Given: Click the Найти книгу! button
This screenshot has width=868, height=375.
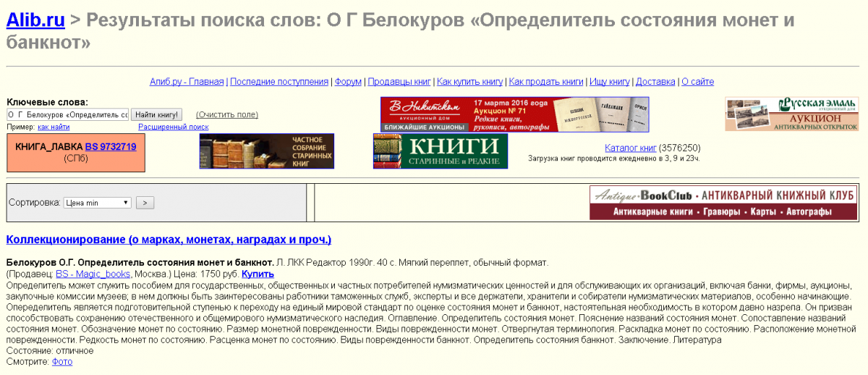Looking at the screenshot, I should pyautogui.click(x=156, y=114).
